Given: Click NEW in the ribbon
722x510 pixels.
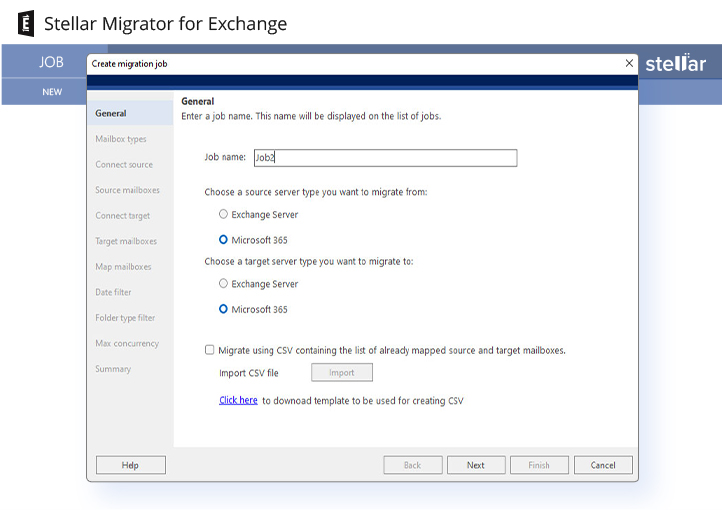Looking at the screenshot, I should point(52,92).
